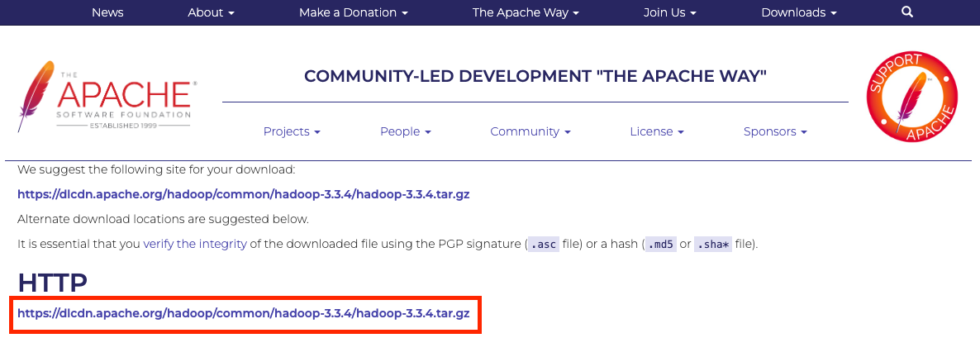Click 'We suggest the following site' text
Viewport: 980px width, 357px height.
click(x=156, y=169)
